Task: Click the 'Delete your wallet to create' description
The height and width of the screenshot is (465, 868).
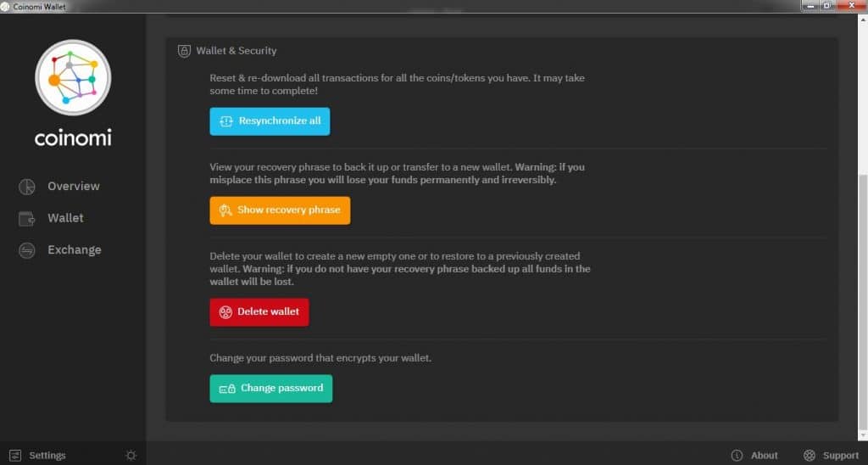Action: [x=400, y=269]
